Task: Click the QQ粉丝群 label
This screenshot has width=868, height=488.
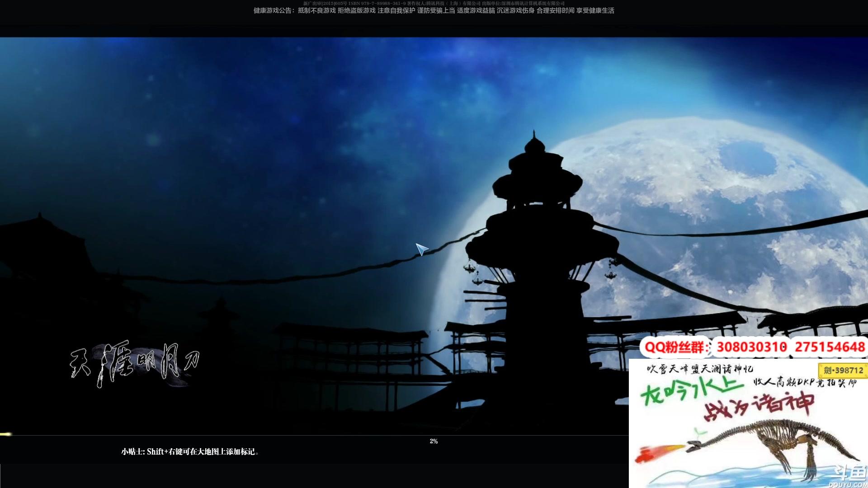Action: (676, 347)
